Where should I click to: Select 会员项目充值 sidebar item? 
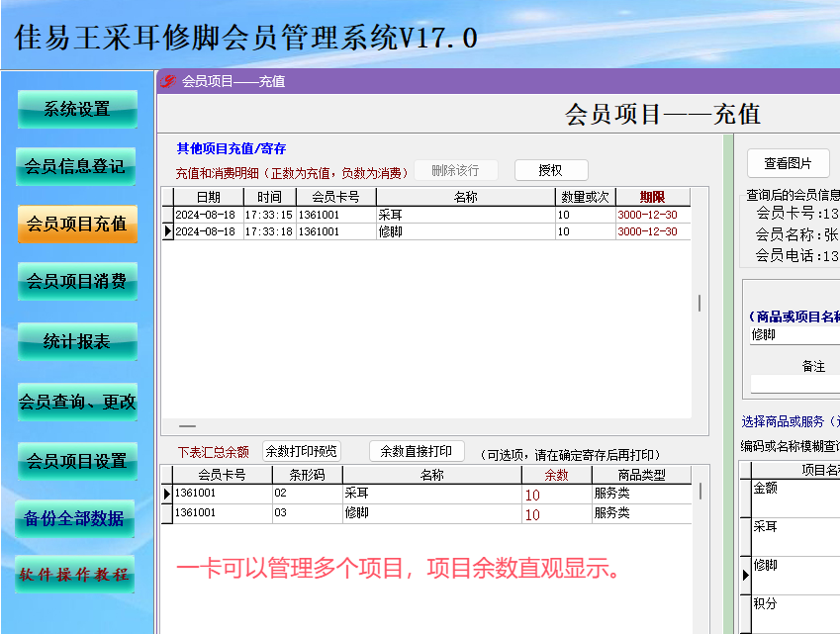(77, 224)
